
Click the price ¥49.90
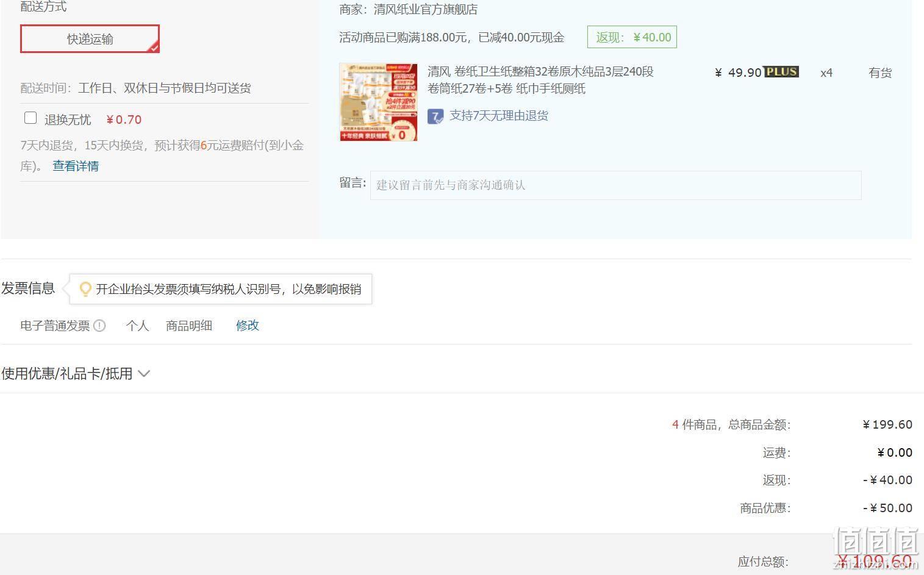click(x=738, y=73)
